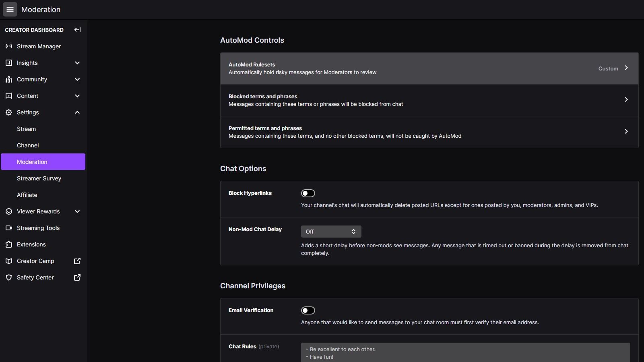This screenshot has width=644, height=362.
Task: Open Permitted terms and phrases chevron
Action: click(x=626, y=131)
